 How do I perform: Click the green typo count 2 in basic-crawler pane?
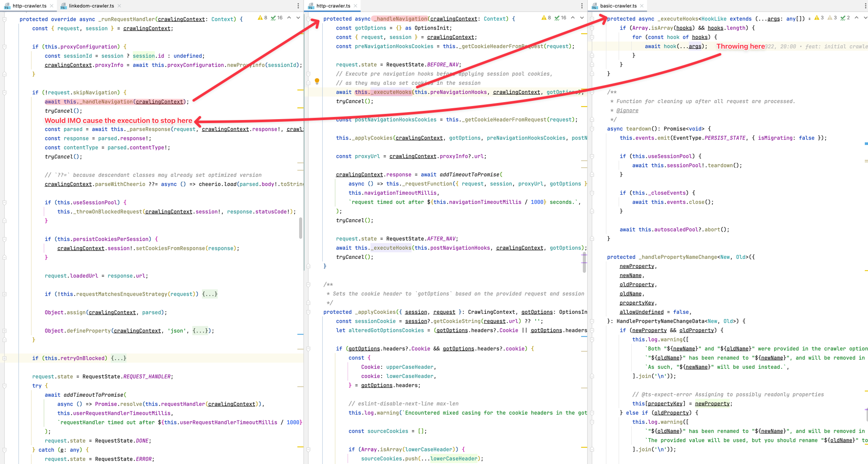845,18
